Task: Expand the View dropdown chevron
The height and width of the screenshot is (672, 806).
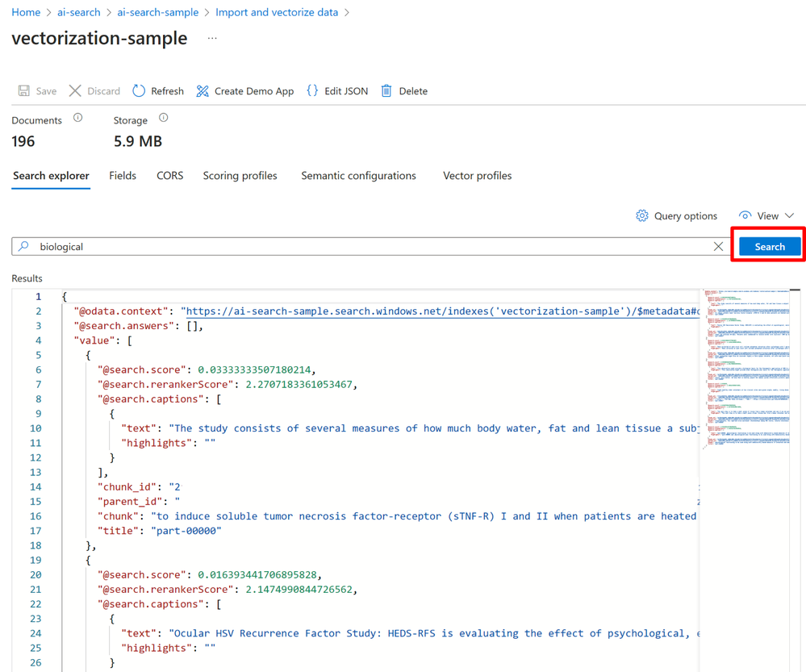Action: point(790,215)
